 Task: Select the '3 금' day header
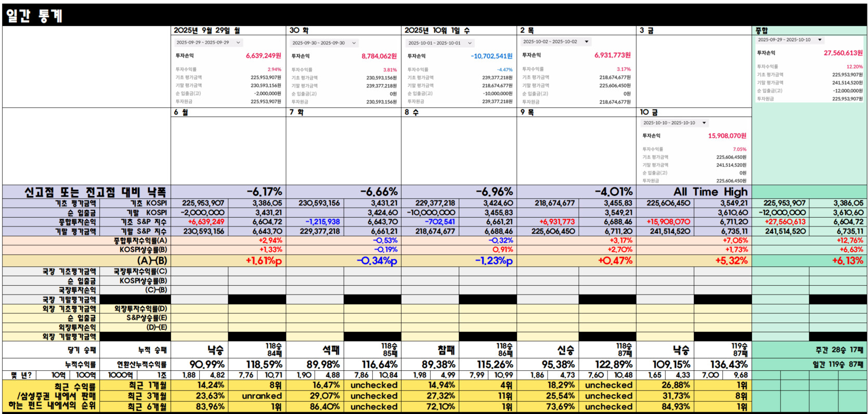point(646,31)
